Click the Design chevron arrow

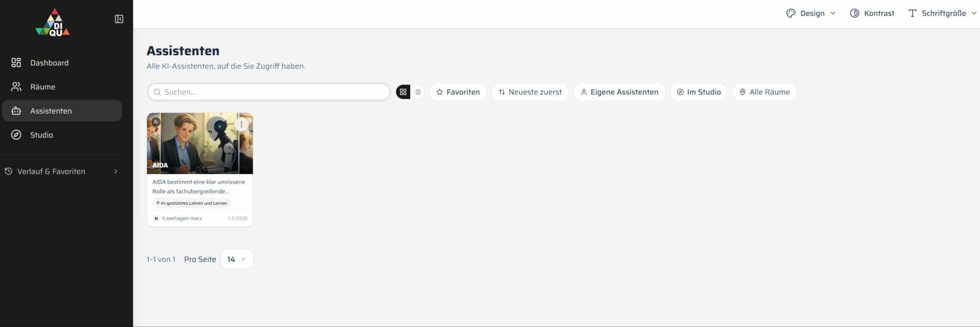click(x=833, y=13)
